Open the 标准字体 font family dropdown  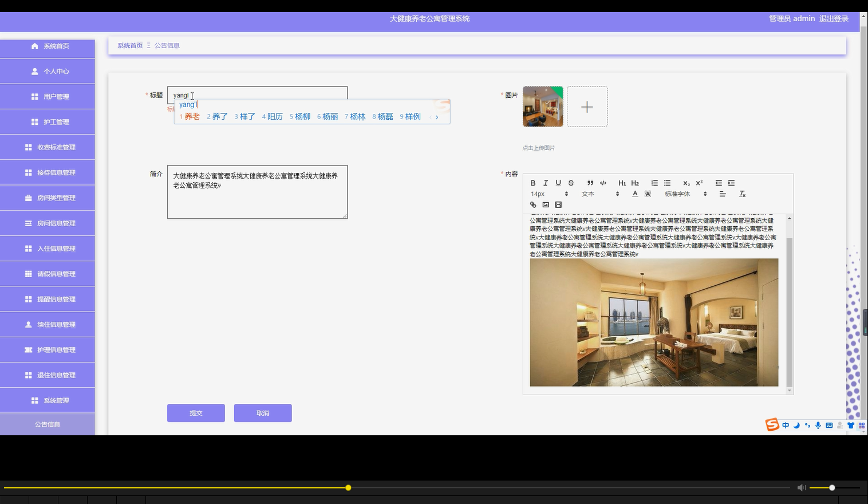click(x=685, y=194)
